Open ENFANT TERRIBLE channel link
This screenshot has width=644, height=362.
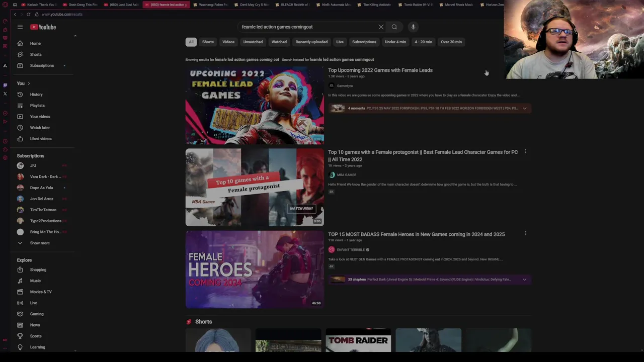[351, 250]
